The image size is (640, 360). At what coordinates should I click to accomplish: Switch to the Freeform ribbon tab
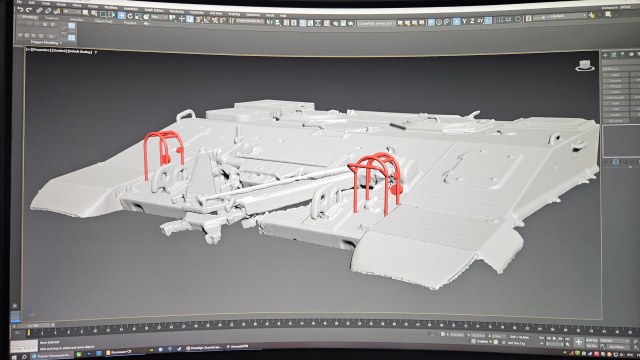(52, 18)
